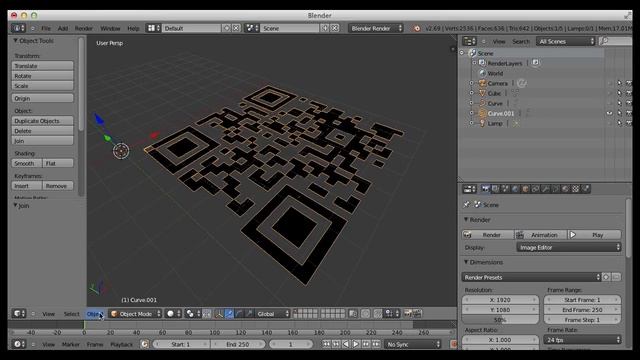
Task: Switch to World properties tab icon
Action: [515, 189]
